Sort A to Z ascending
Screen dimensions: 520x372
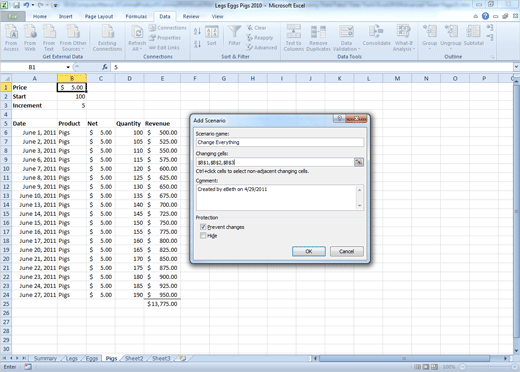(x=197, y=31)
